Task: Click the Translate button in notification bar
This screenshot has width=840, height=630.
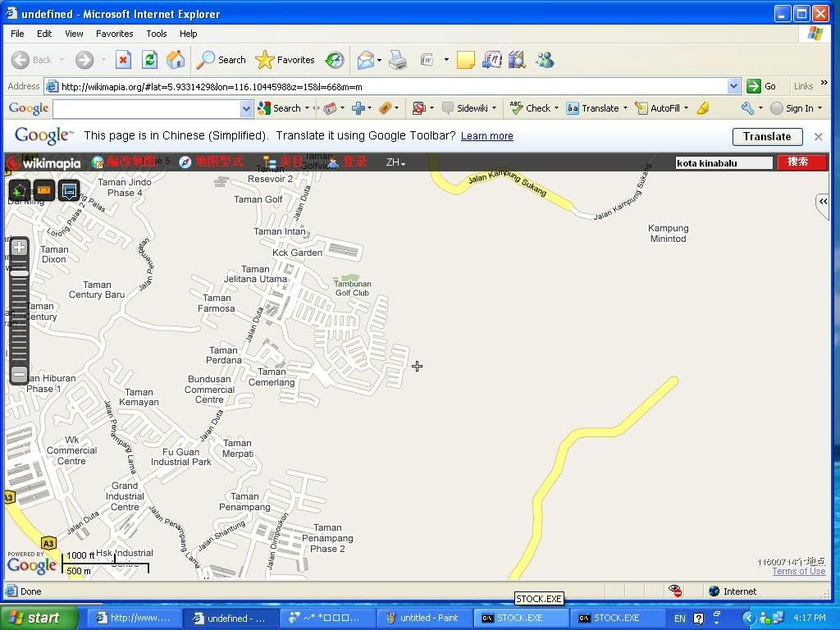Action: pyautogui.click(x=766, y=136)
